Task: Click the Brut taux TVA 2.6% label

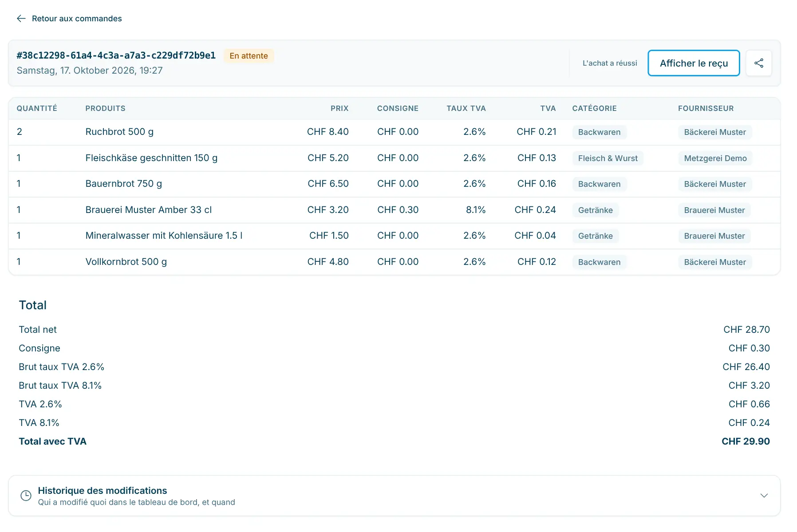Action: [61, 367]
